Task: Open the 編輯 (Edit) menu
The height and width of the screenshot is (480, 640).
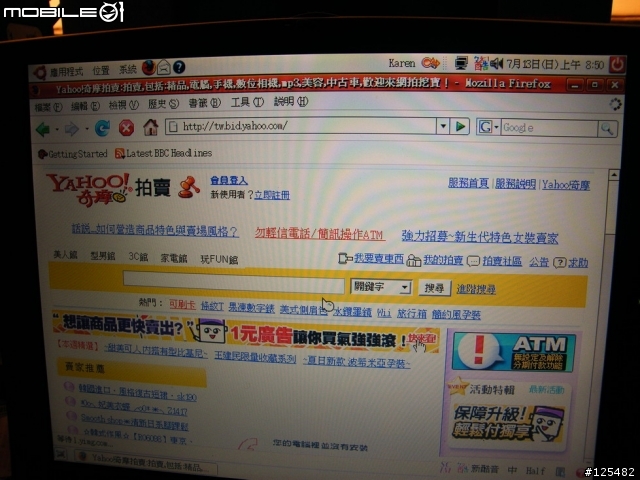Action: coord(85,106)
